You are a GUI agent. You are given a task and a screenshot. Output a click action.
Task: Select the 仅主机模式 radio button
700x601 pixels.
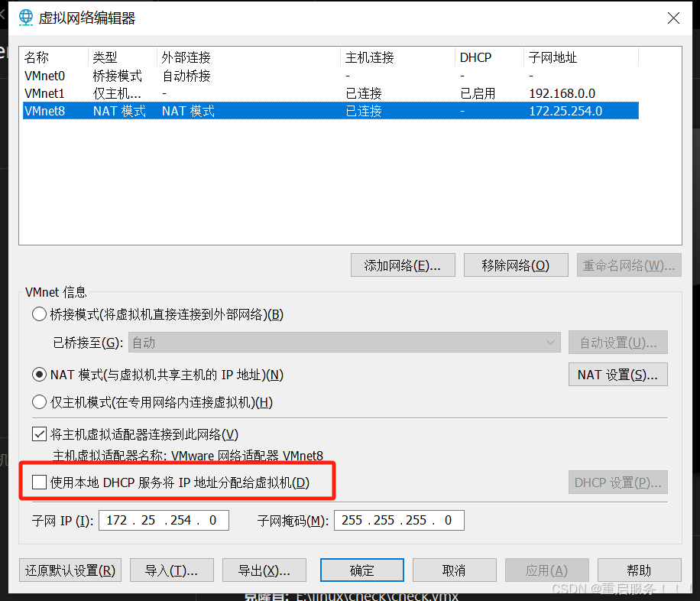click(x=39, y=402)
